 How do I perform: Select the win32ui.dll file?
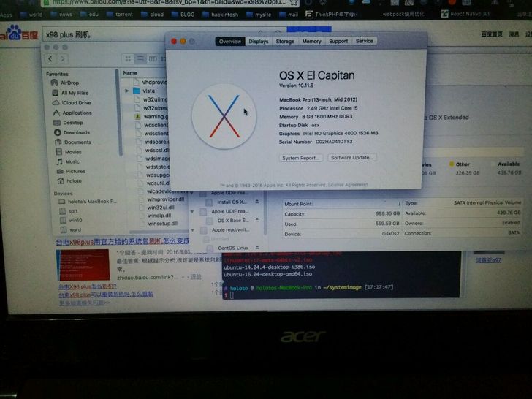coord(161,208)
